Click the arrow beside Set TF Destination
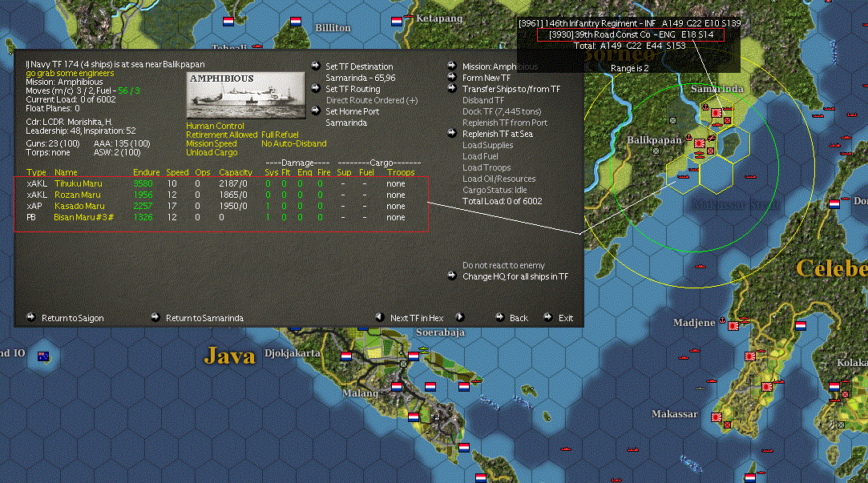 click(316, 66)
